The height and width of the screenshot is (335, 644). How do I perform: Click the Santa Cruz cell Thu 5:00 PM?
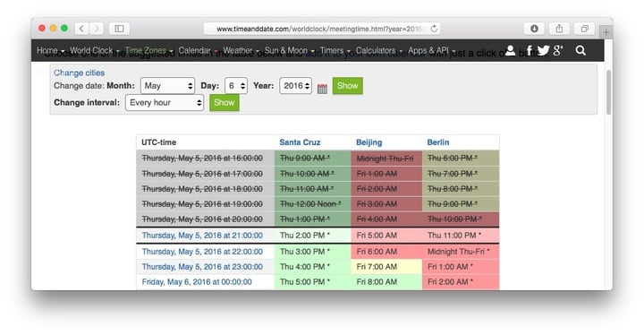point(312,282)
